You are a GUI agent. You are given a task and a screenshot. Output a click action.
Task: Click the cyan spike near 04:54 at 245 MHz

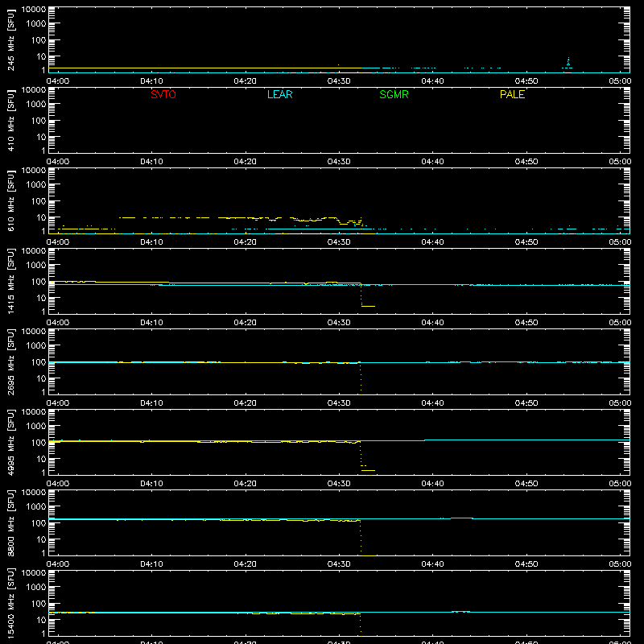click(568, 63)
